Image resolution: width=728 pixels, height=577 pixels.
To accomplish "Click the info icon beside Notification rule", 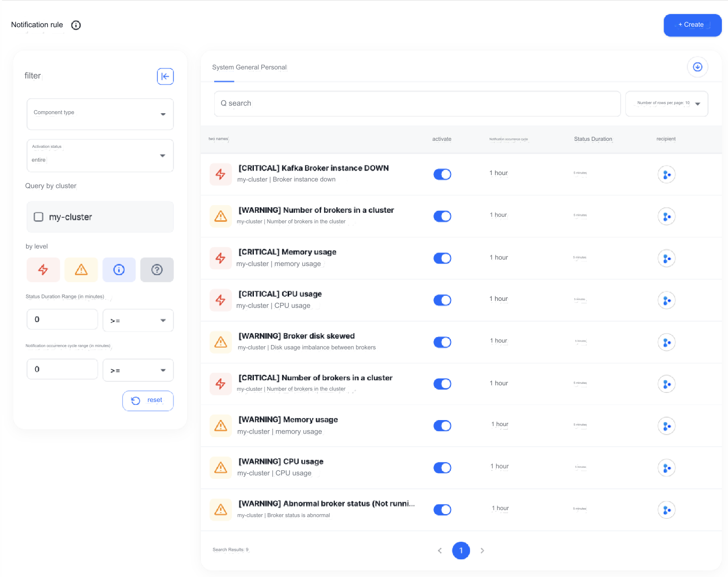I will (x=76, y=25).
